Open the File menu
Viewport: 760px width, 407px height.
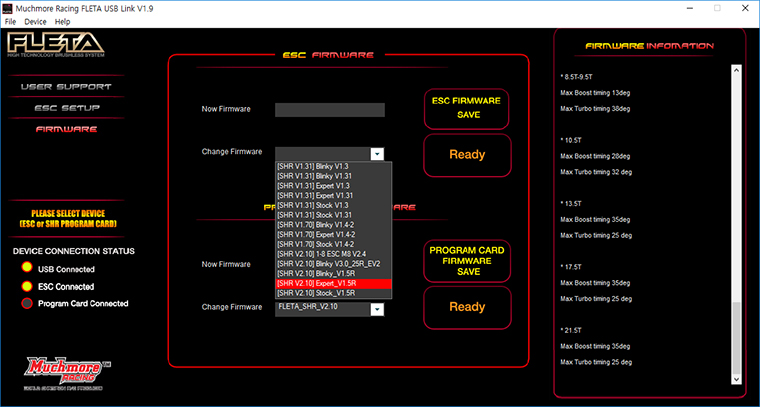10,22
